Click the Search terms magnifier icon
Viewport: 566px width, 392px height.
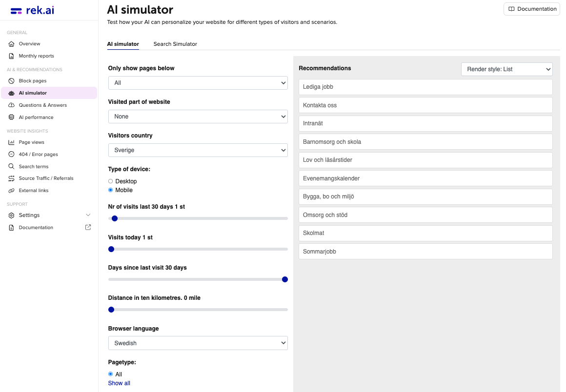tap(10, 166)
